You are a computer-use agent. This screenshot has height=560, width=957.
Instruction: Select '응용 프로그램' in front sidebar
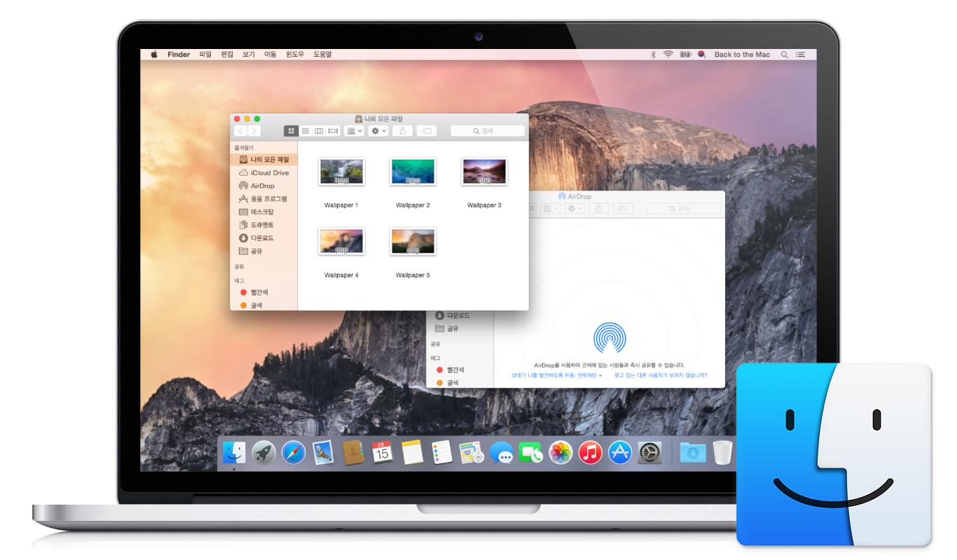264,199
